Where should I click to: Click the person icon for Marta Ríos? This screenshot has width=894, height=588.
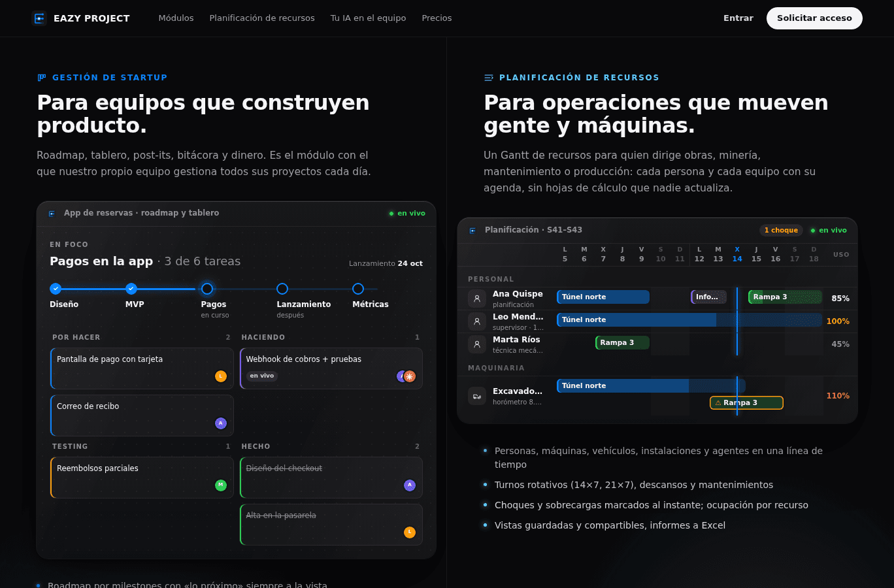point(477,344)
